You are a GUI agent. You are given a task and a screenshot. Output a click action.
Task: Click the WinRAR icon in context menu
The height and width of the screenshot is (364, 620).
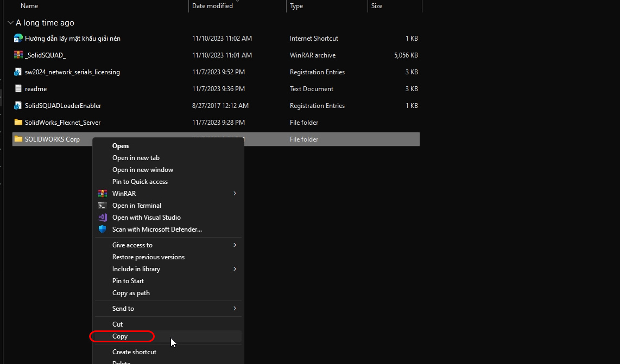pyautogui.click(x=103, y=193)
